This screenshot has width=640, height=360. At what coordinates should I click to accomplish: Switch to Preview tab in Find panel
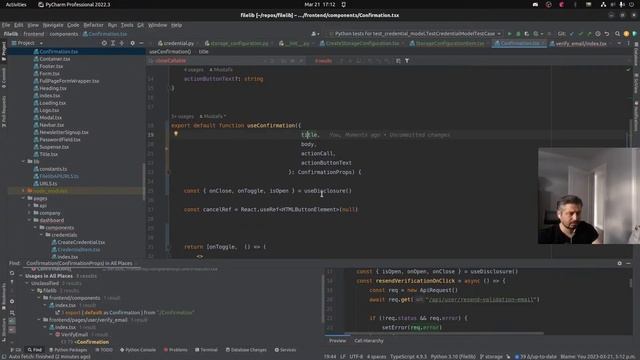pos(338,340)
